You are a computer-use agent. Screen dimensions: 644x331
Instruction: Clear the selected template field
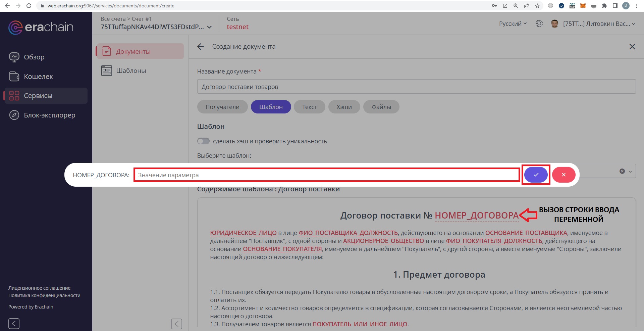click(x=622, y=171)
